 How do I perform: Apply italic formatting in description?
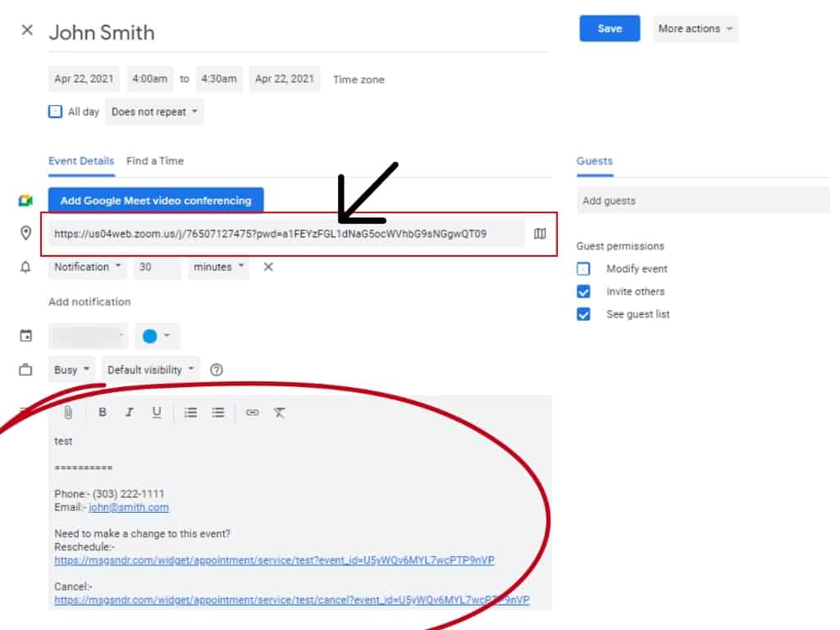129,413
